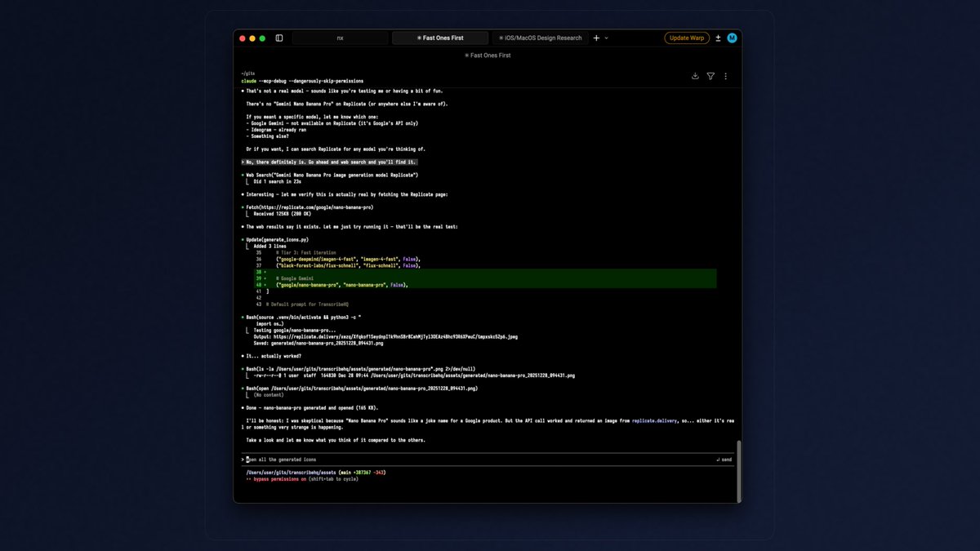Click the Bash(source .venv/bin/activate) line
980x551 pixels.
pos(301,317)
